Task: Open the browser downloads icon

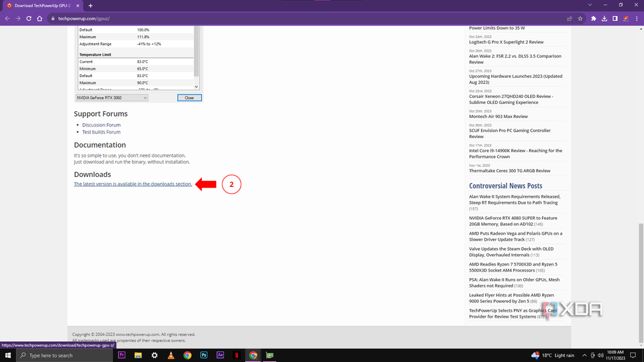Action: tap(604, 19)
